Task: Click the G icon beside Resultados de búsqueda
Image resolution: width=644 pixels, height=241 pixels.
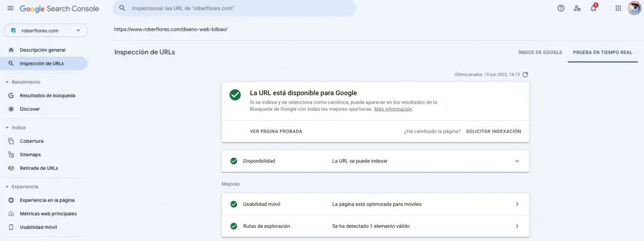Action: pyautogui.click(x=11, y=96)
